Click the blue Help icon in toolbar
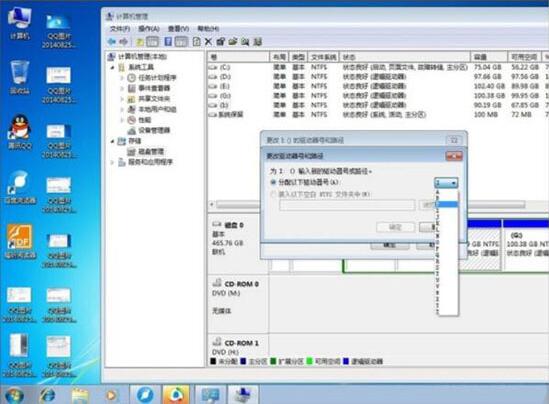Image resolution: width=549 pixels, height=404 pixels. coord(168,42)
